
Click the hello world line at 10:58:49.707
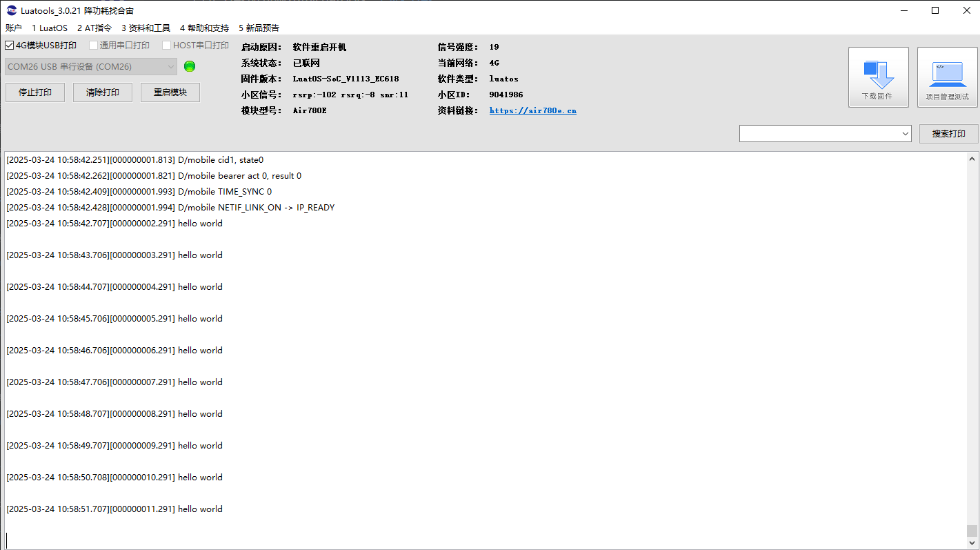(x=114, y=446)
